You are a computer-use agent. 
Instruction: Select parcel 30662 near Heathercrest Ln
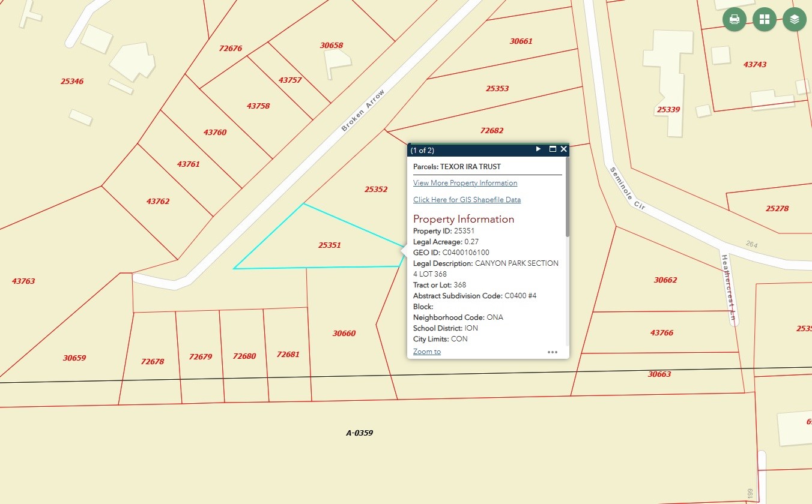(665, 280)
